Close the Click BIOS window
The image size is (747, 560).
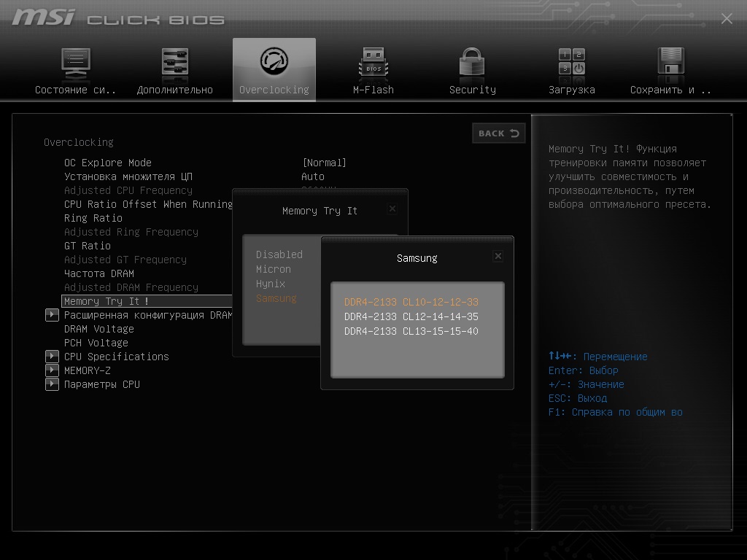[x=727, y=18]
